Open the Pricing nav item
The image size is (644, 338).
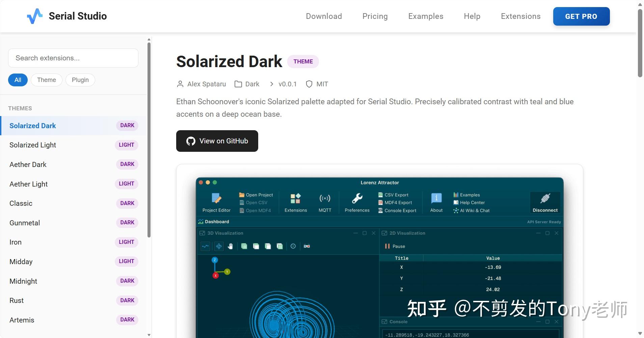pyautogui.click(x=375, y=16)
